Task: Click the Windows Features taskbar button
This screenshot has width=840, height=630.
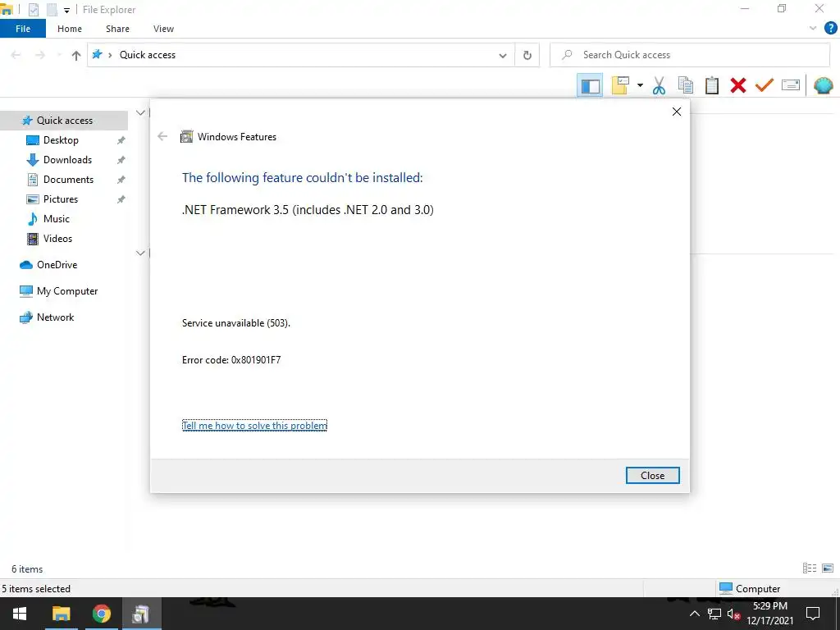Action: (141, 614)
